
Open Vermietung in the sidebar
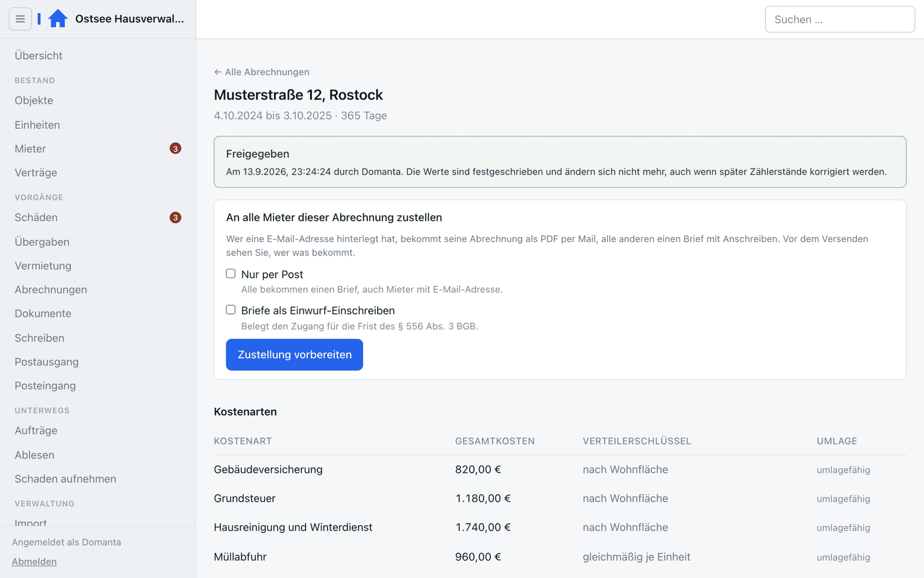(x=43, y=266)
